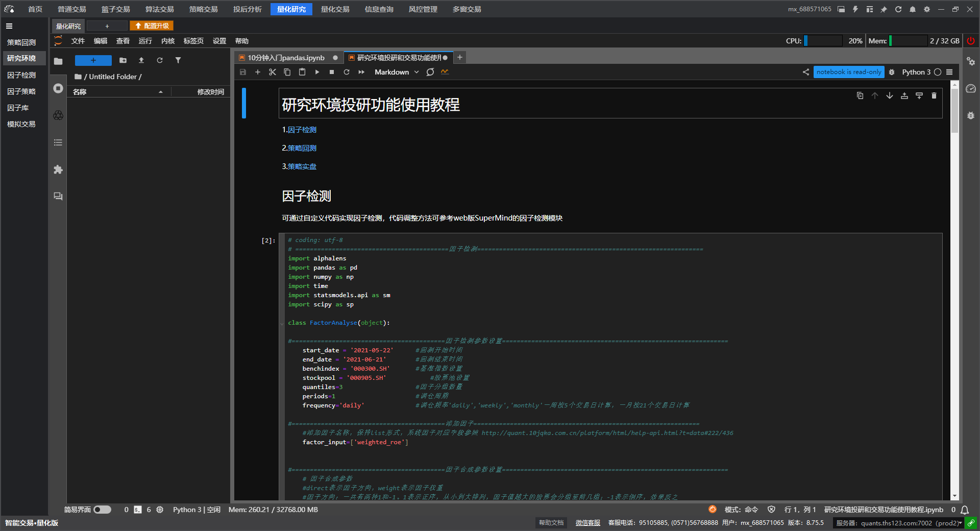
Task: Open the table of contents list icon
Action: coord(58,142)
